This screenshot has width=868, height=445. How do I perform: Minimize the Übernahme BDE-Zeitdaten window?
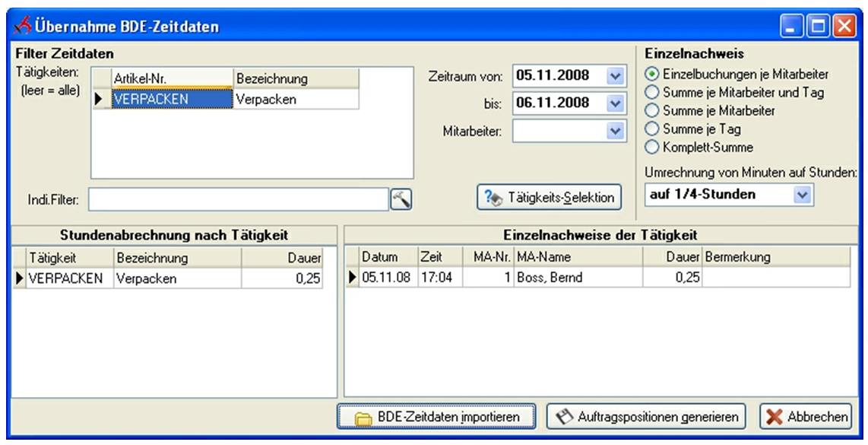tap(795, 28)
